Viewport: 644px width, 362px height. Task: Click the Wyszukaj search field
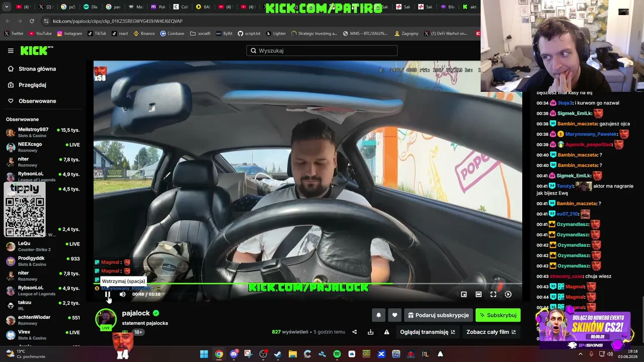coord(322,51)
